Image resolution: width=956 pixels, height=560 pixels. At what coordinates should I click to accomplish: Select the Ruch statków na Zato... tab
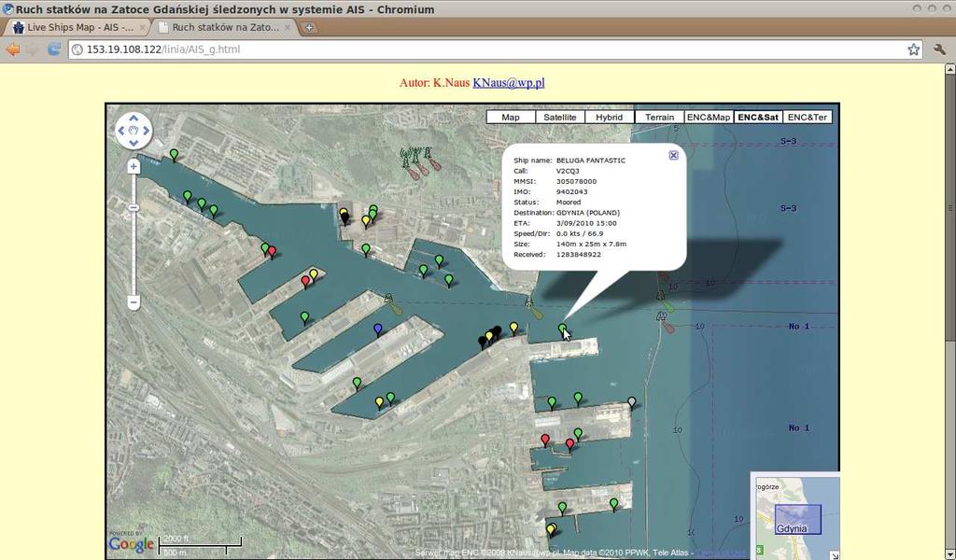click(x=224, y=27)
